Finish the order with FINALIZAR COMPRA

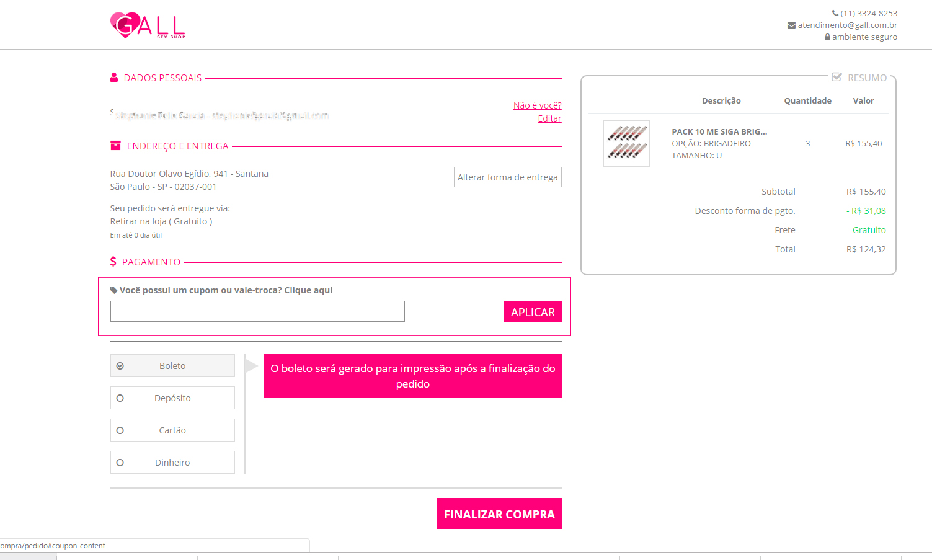tap(499, 513)
